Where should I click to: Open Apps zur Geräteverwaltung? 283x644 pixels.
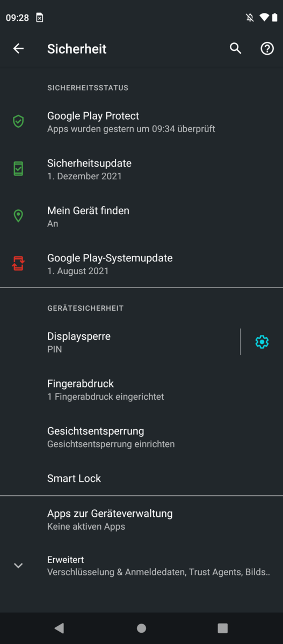141,519
